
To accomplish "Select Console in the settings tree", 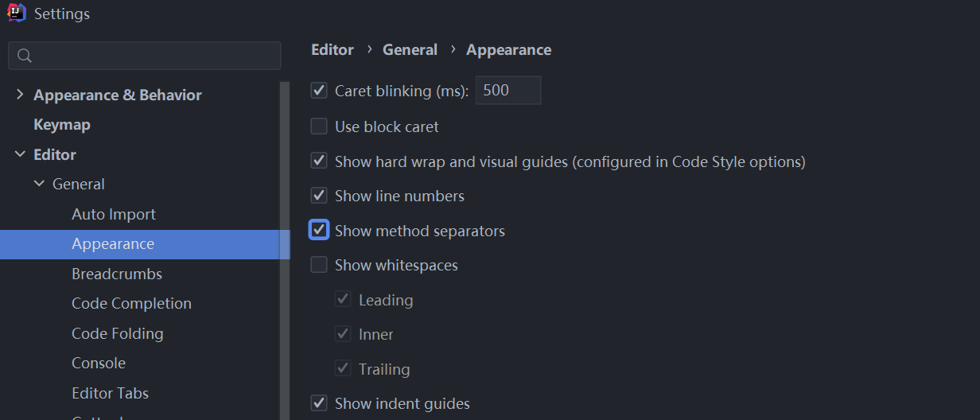I will 99,363.
